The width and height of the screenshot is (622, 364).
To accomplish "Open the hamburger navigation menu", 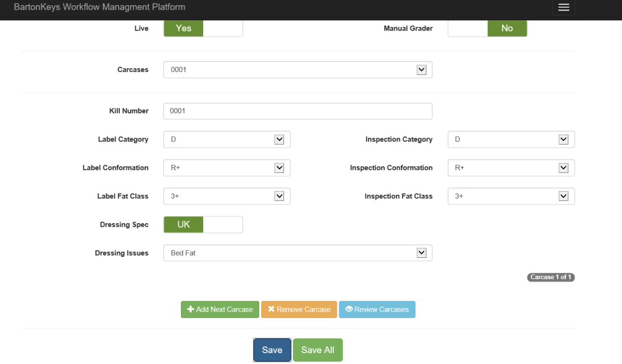I will coord(563,7).
